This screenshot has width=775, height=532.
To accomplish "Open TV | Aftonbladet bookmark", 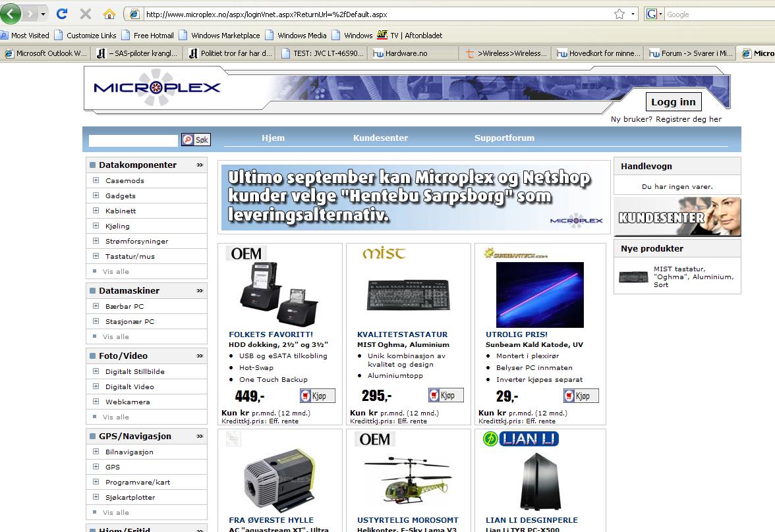I will [x=410, y=36].
